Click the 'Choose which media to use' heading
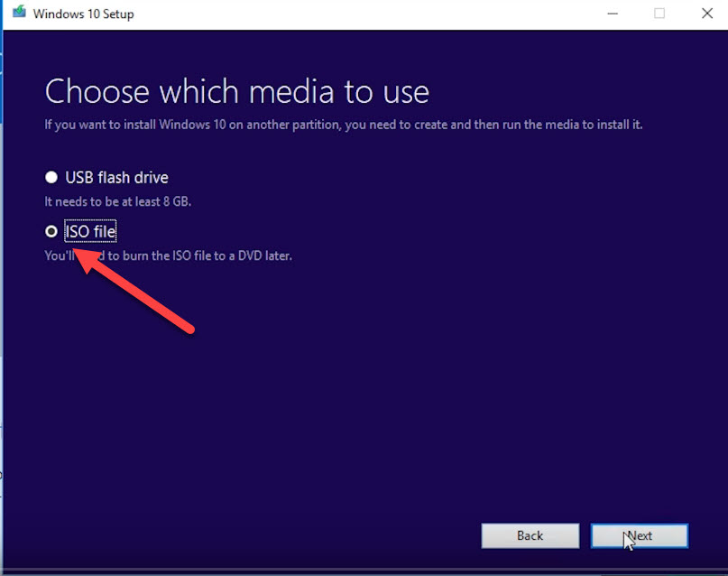 pyautogui.click(x=236, y=91)
